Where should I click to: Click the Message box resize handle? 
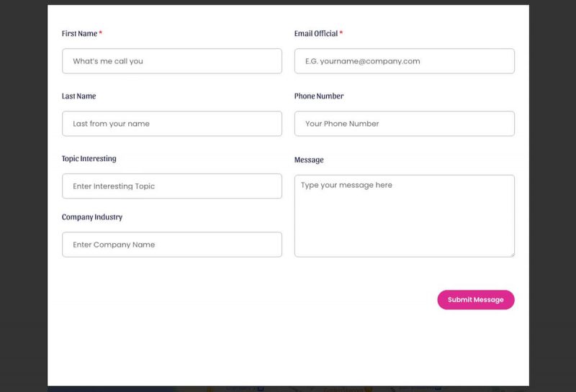[512, 254]
